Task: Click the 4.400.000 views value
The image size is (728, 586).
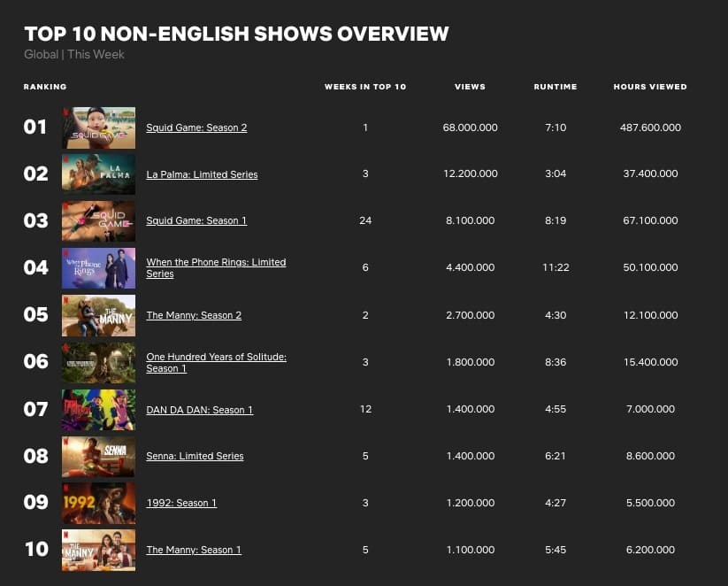Action: pyautogui.click(x=471, y=267)
